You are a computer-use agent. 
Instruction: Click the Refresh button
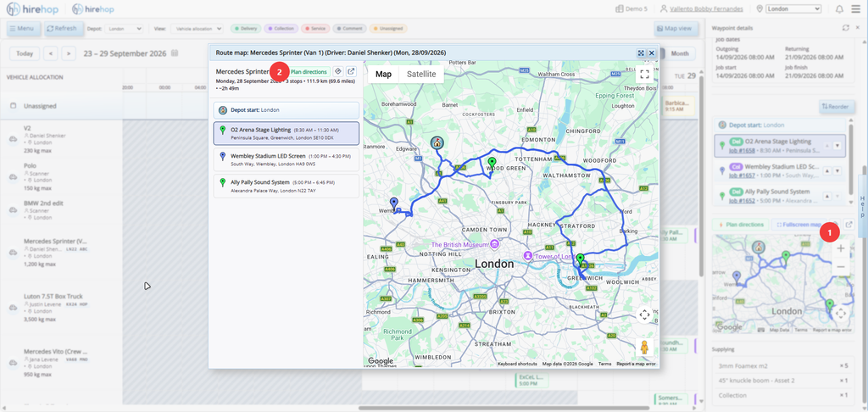[64, 28]
